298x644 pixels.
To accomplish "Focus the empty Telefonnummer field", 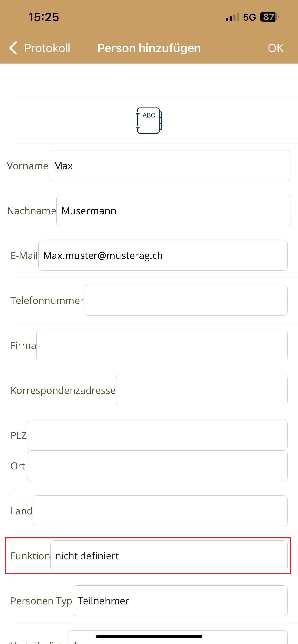I will [x=185, y=300].
